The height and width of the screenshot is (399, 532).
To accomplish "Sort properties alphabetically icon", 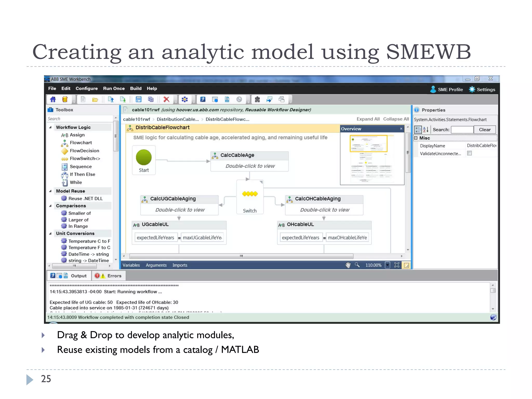I will 425,129.
